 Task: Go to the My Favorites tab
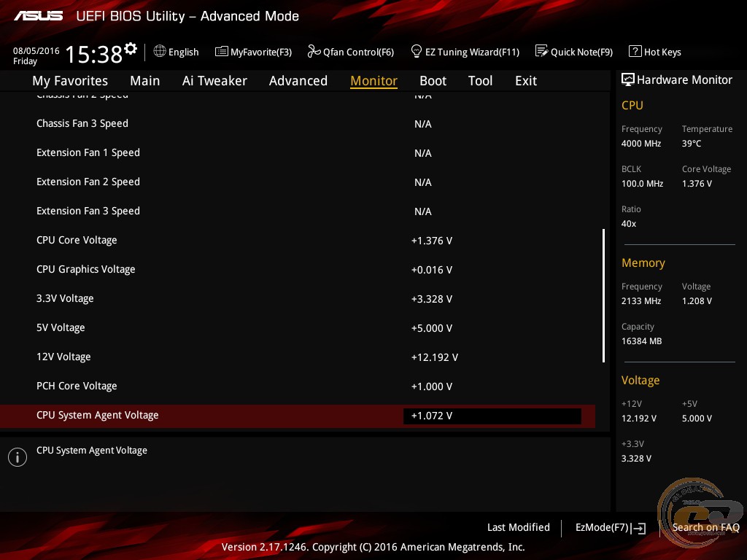[70, 81]
